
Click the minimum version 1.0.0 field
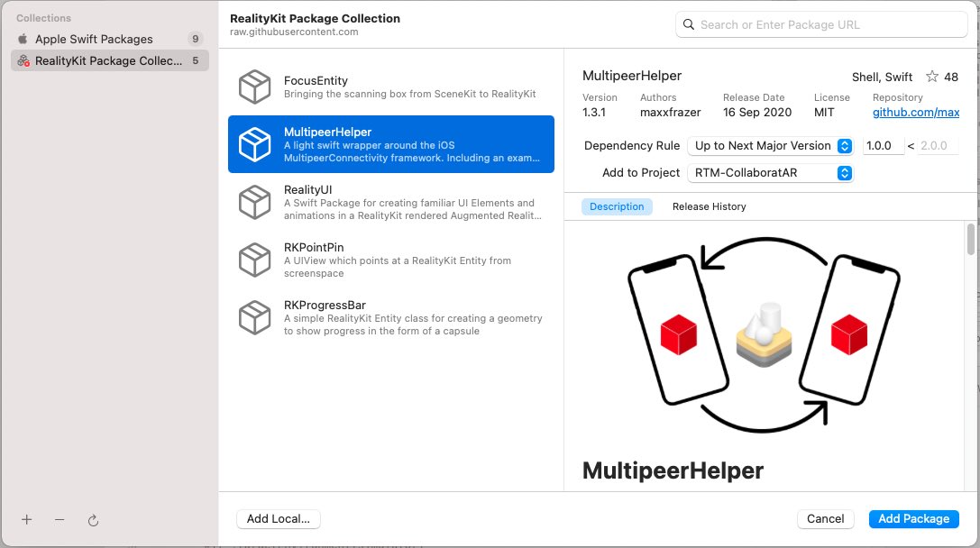(x=884, y=146)
